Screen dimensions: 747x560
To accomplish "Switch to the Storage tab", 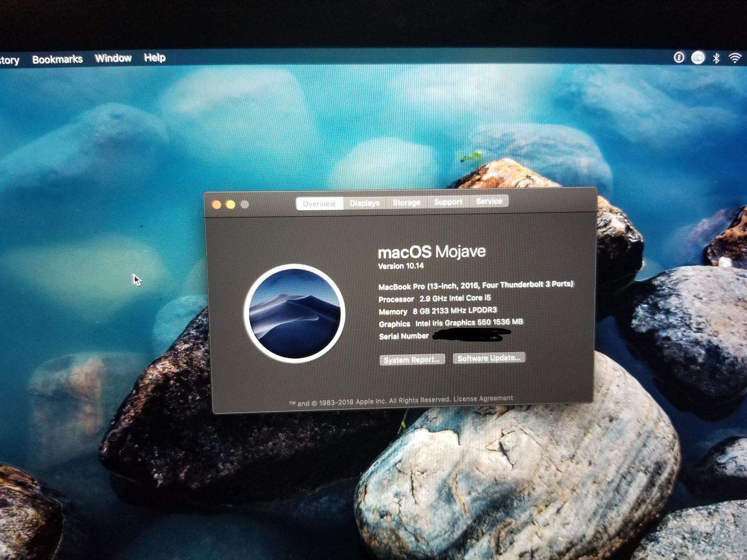I will (406, 202).
